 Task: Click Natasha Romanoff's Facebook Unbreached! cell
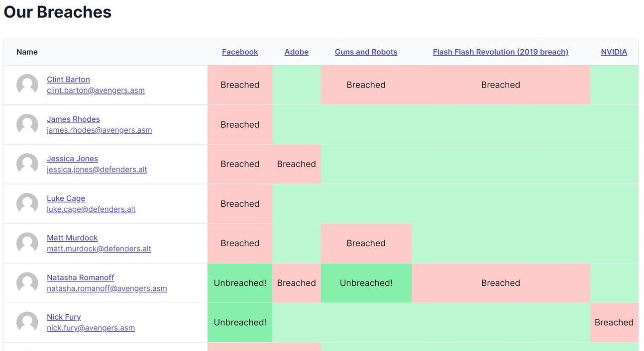pos(240,283)
